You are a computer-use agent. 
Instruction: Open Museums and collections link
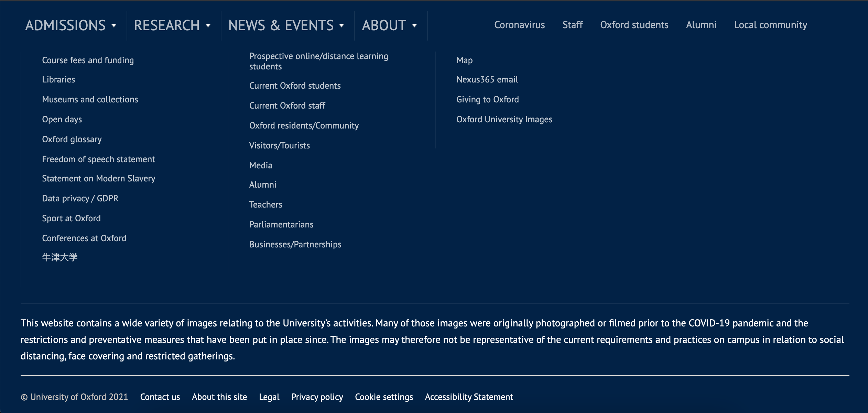click(x=90, y=99)
